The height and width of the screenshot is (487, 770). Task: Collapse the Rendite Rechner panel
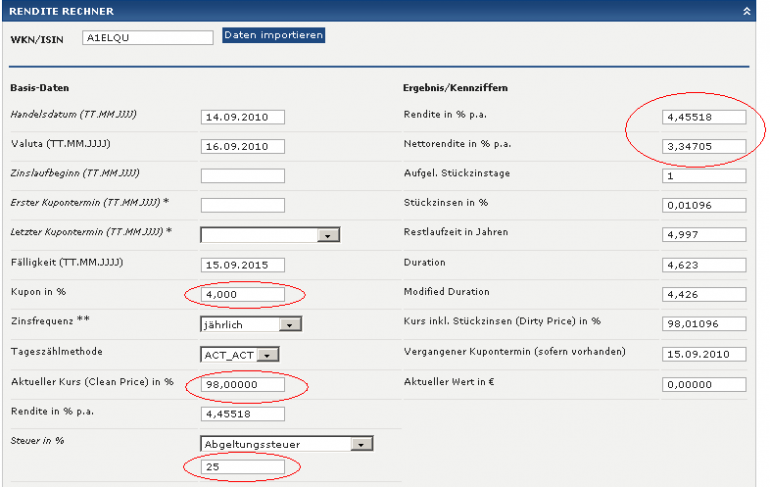click(x=746, y=11)
